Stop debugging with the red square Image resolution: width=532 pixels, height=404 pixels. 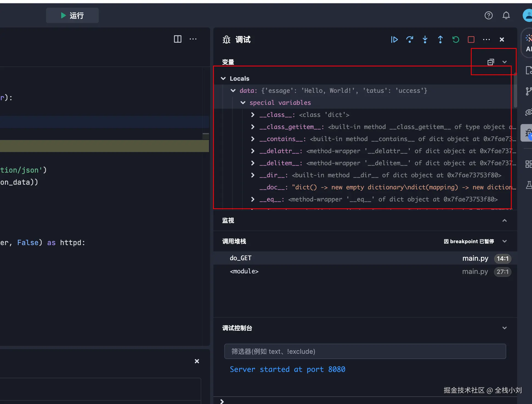pyautogui.click(x=471, y=40)
